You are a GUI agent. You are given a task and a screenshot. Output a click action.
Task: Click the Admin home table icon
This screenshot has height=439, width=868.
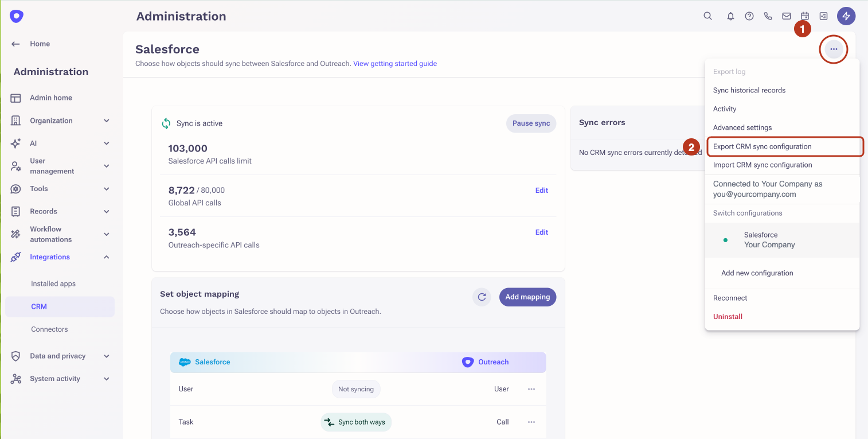click(16, 98)
